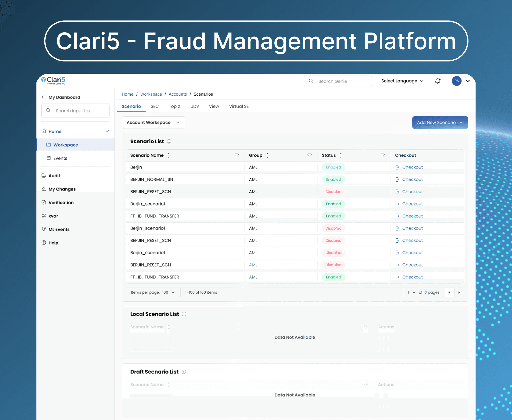The height and width of the screenshot is (420, 512).
Task: Click the RS user avatar
Action: (456, 81)
